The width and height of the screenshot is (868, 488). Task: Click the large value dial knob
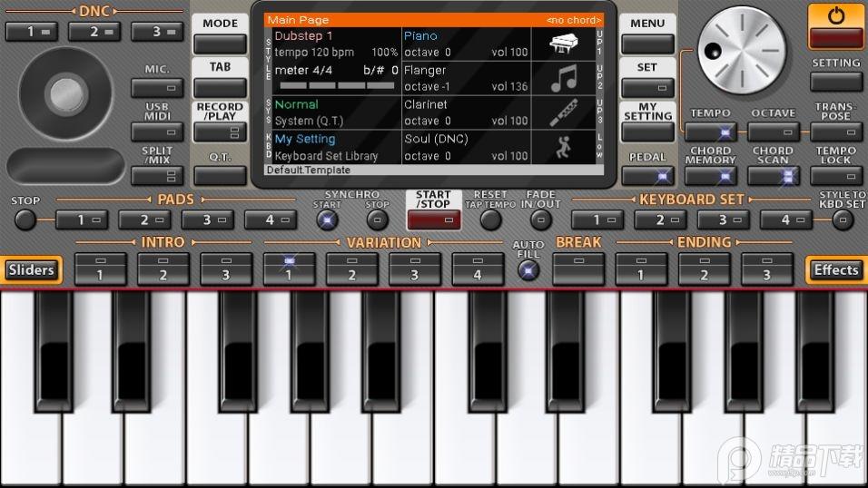click(x=745, y=50)
